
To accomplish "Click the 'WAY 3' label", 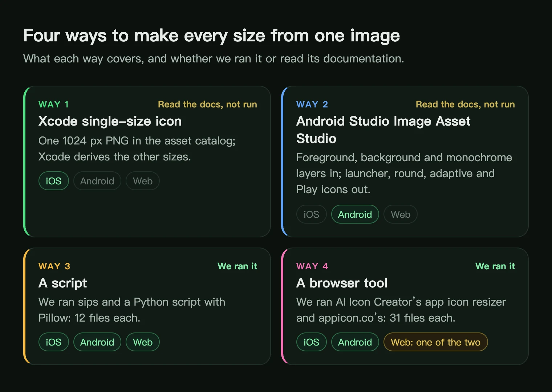I will tap(54, 266).
